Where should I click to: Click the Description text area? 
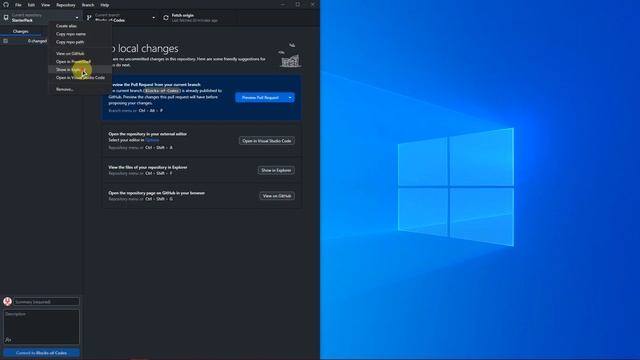tap(41, 327)
